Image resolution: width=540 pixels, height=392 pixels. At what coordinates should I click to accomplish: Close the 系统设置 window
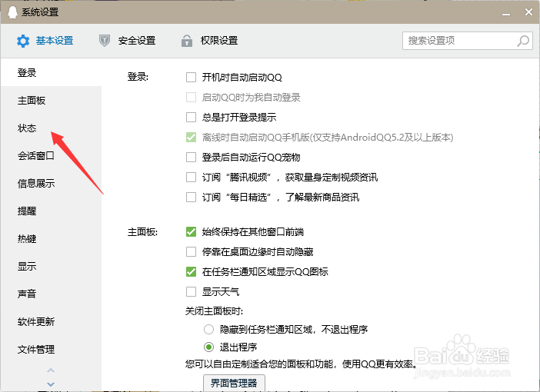tap(528, 12)
